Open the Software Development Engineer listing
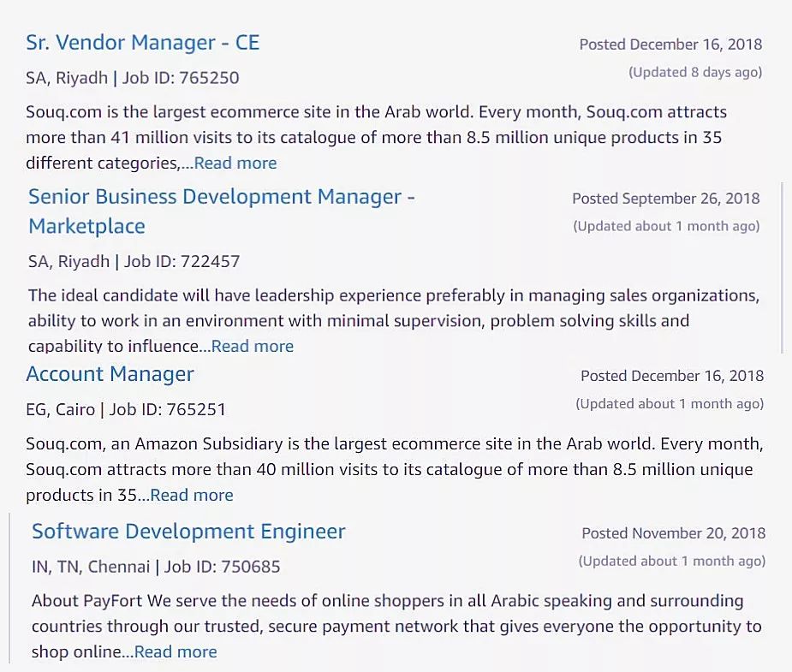Screen dimensions: 792x672 point(188,532)
